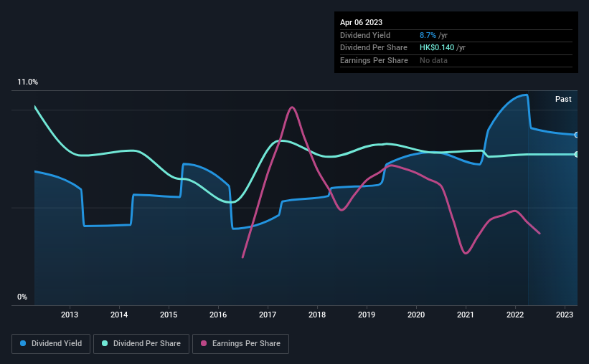Toggle the Dividend Per Share legend button
589x364 pixels.
click(x=141, y=344)
